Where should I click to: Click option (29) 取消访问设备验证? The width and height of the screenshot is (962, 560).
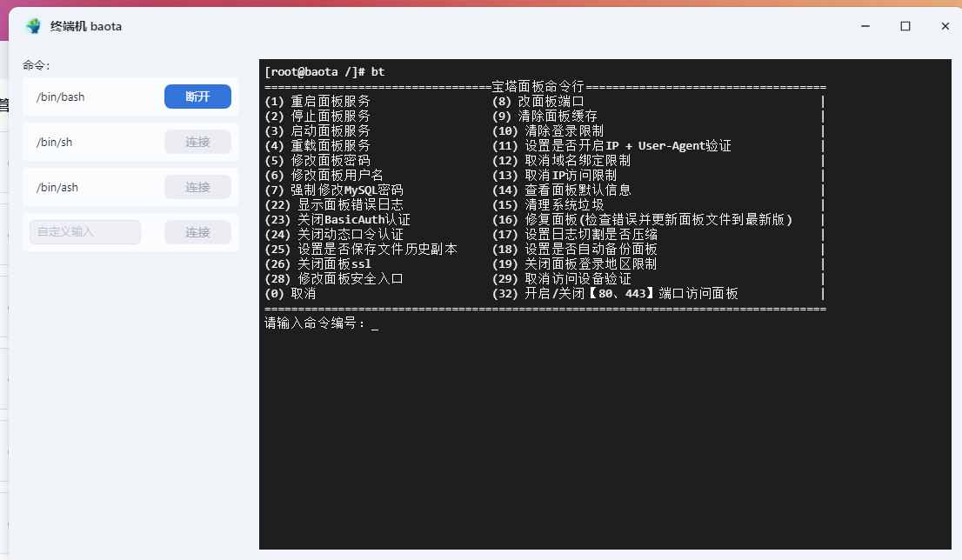tap(561, 278)
